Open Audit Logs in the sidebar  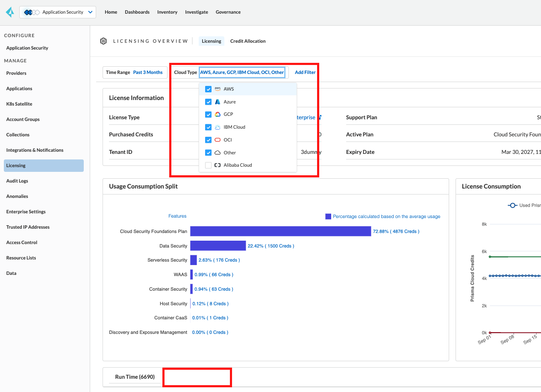17,181
